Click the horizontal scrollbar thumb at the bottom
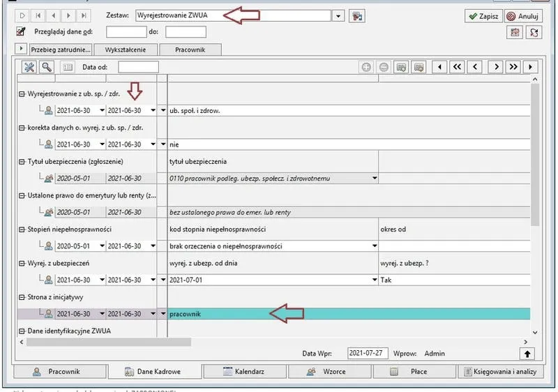Viewport: 558px width, 392px height. click(109, 342)
